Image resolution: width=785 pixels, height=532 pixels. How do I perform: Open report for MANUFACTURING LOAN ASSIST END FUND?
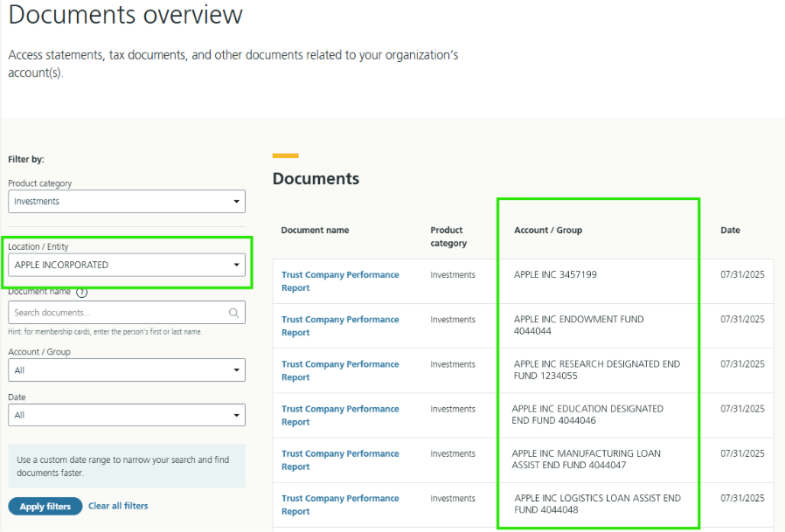pyautogui.click(x=340, y=460)
